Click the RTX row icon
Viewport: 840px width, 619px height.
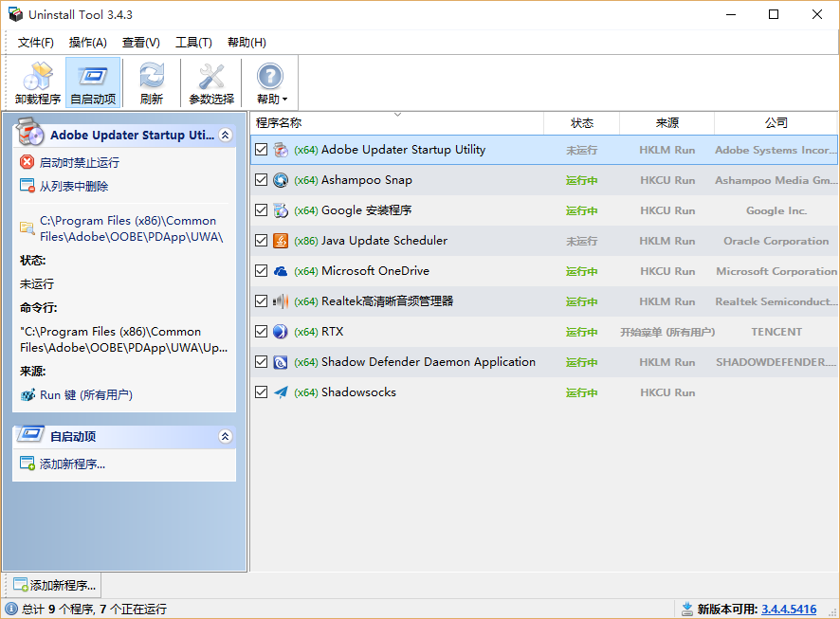[x=281, y=332]
